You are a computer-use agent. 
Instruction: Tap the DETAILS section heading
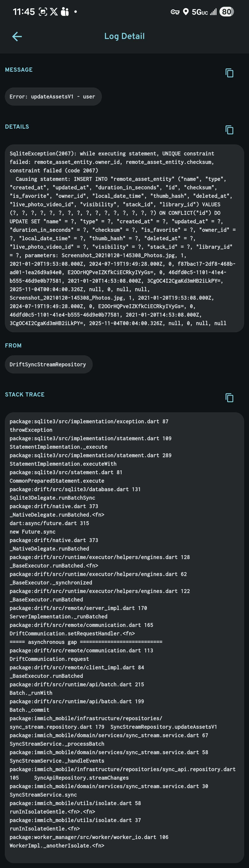[17, 127]
